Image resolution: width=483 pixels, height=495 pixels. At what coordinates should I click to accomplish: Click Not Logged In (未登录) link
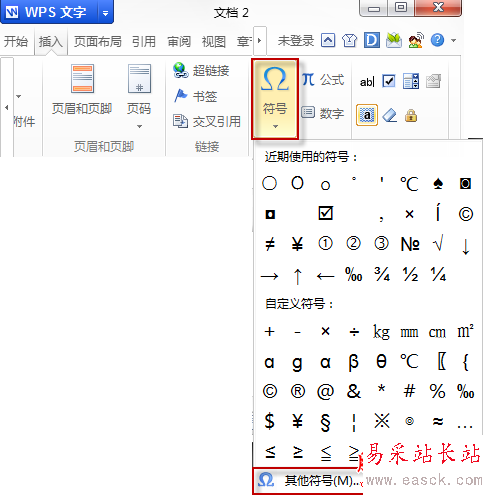coord(296,41)
